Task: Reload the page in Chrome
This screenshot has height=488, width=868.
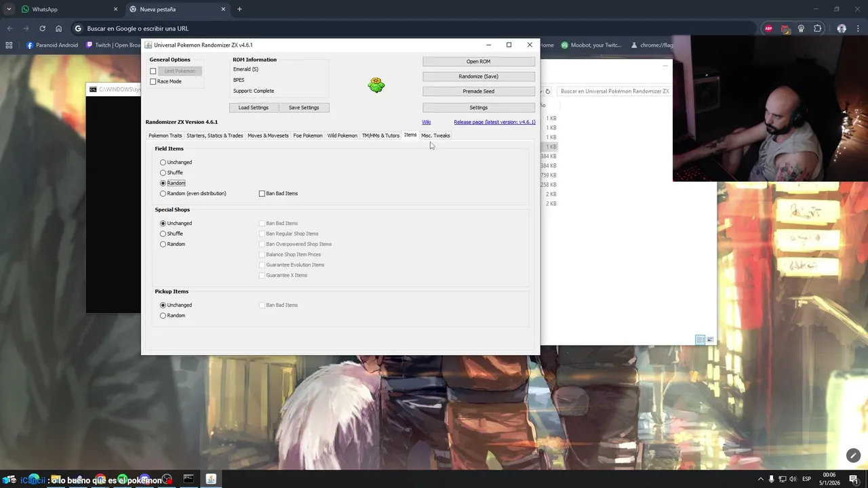Action: click(42, 28)
